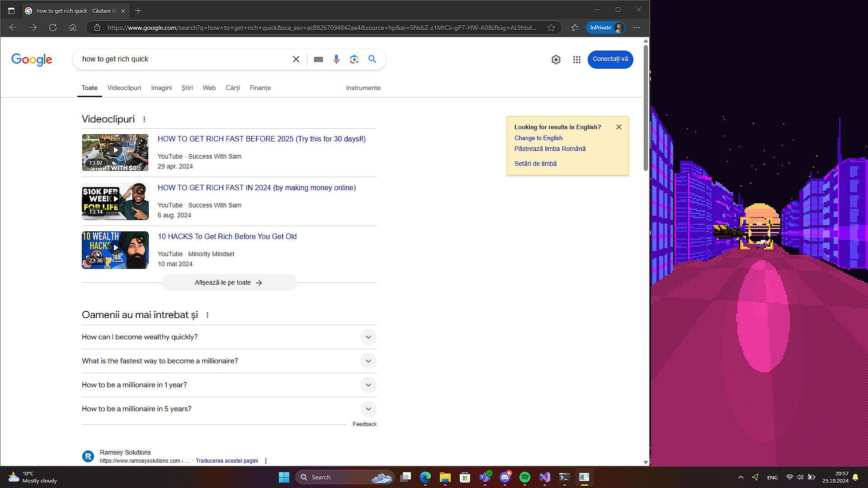The height and width of the screenshot is (488, 868).
Task: Click the voice search microphone icon
Action: (336, 59)
